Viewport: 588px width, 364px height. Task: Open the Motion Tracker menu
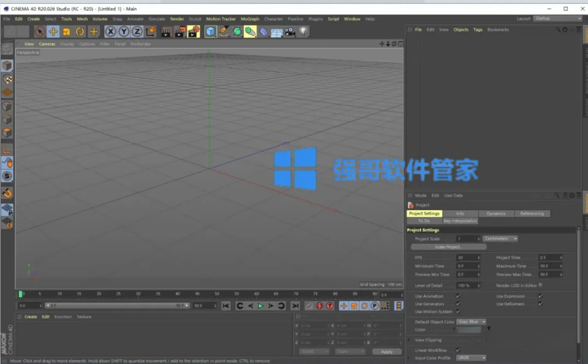221,19
